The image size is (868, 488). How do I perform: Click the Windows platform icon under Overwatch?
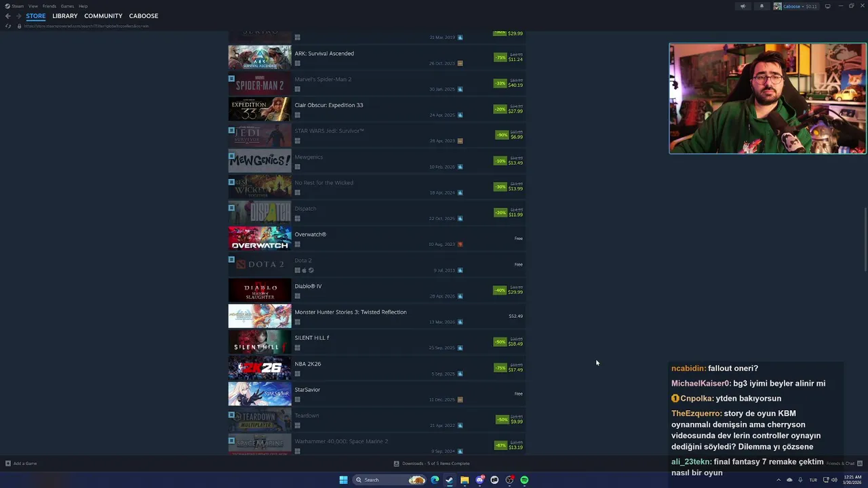[x=297, y=244]
